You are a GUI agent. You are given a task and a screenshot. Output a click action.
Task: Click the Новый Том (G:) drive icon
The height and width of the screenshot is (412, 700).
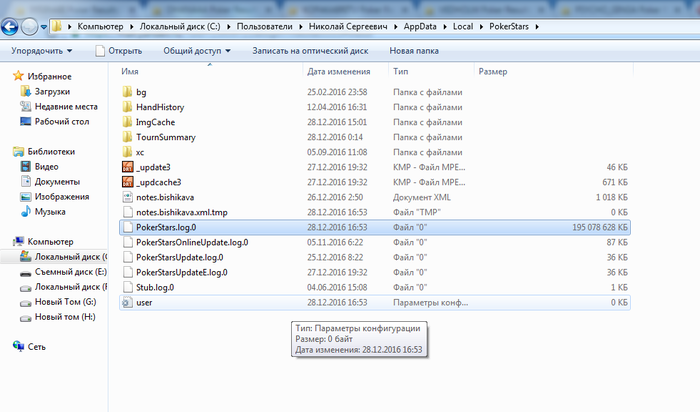click(26, 303)
